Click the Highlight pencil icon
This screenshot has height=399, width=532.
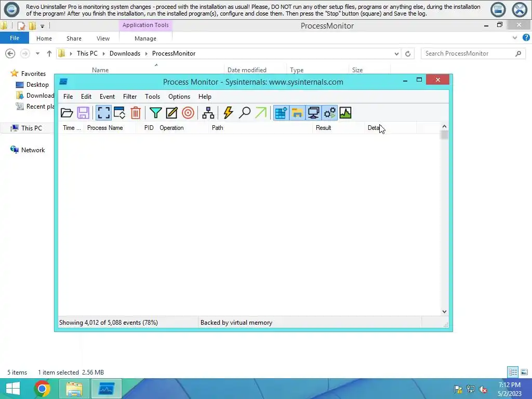tap(171, 113)
